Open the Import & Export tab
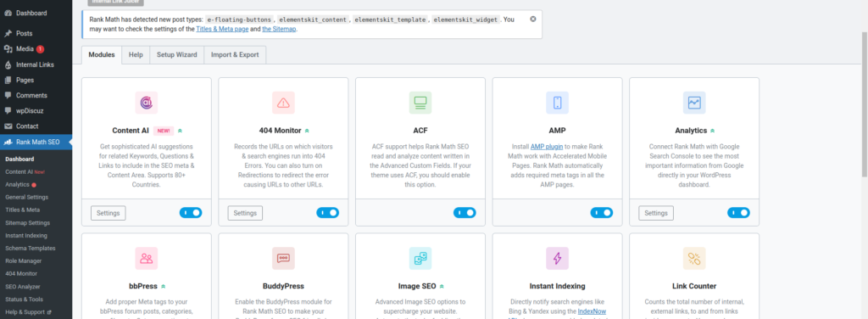 (x=235, y=55)
